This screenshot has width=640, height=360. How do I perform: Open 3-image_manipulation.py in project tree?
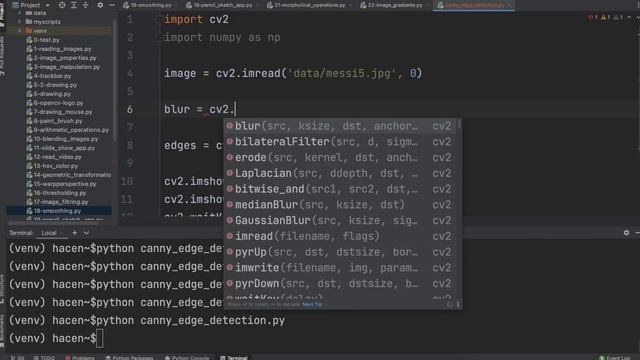[x=63, y=67]
